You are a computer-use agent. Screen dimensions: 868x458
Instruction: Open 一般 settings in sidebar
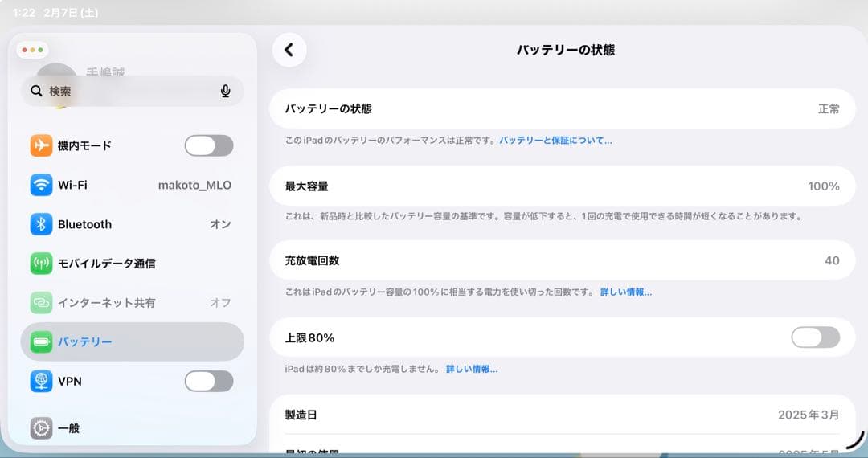pos(133,428)
